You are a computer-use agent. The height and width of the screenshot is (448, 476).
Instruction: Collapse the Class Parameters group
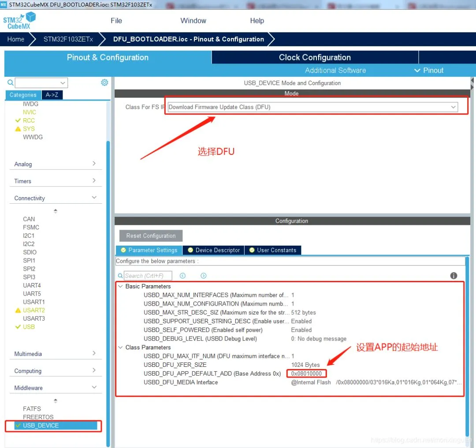(120, 347)
